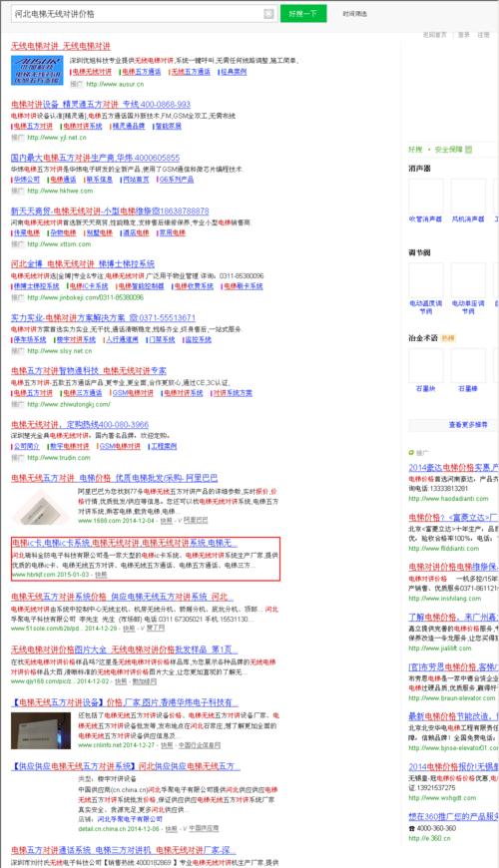Open the 想在360推广您的产品 sidebar link
499x868 pixels.
[x=453, y=817]
